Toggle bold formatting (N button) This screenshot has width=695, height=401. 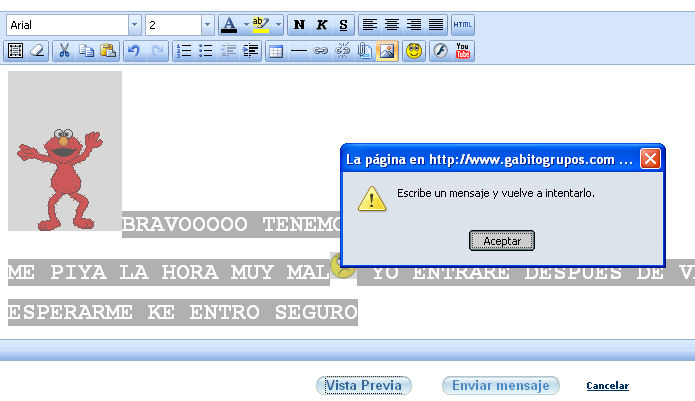tap(300, 24)
